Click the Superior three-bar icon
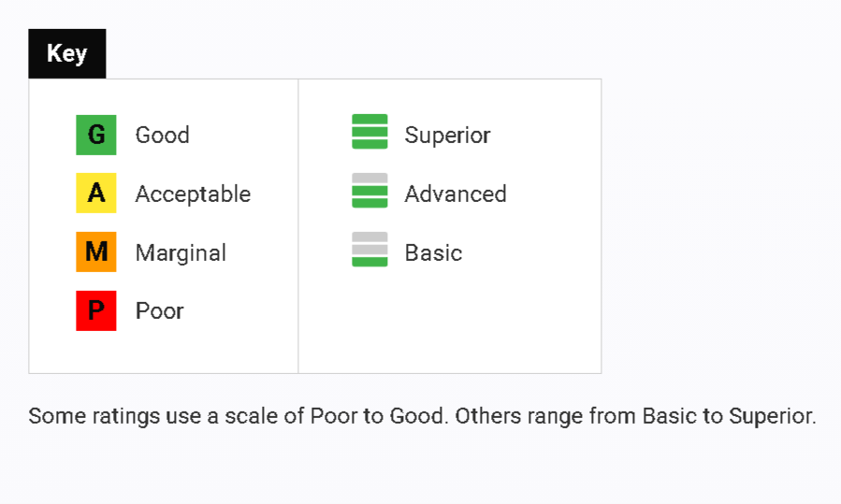Screen dimensions: 841x504 click(370, 131)
